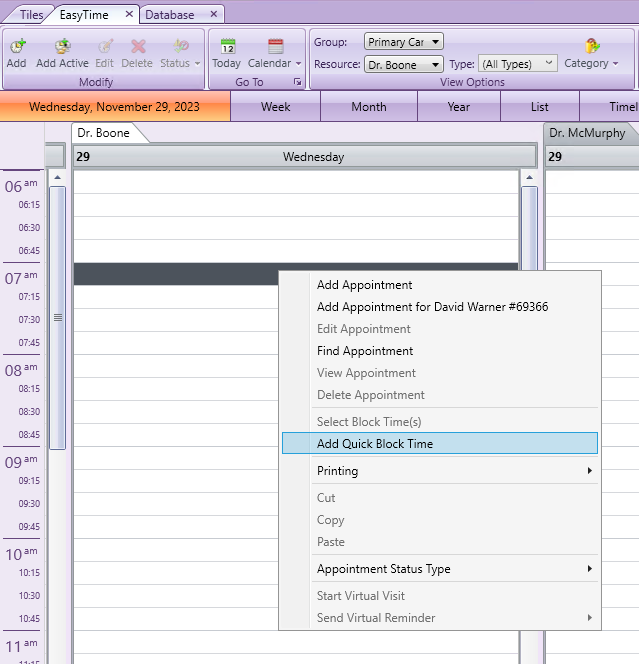The height and width of the screenshot is (664, 639).
Task: Open the Category options icon
Action: click(592, 47)
